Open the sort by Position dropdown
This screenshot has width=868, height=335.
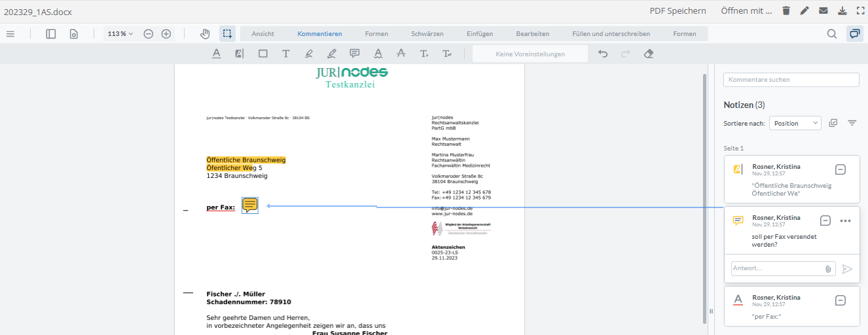[795, 123]
